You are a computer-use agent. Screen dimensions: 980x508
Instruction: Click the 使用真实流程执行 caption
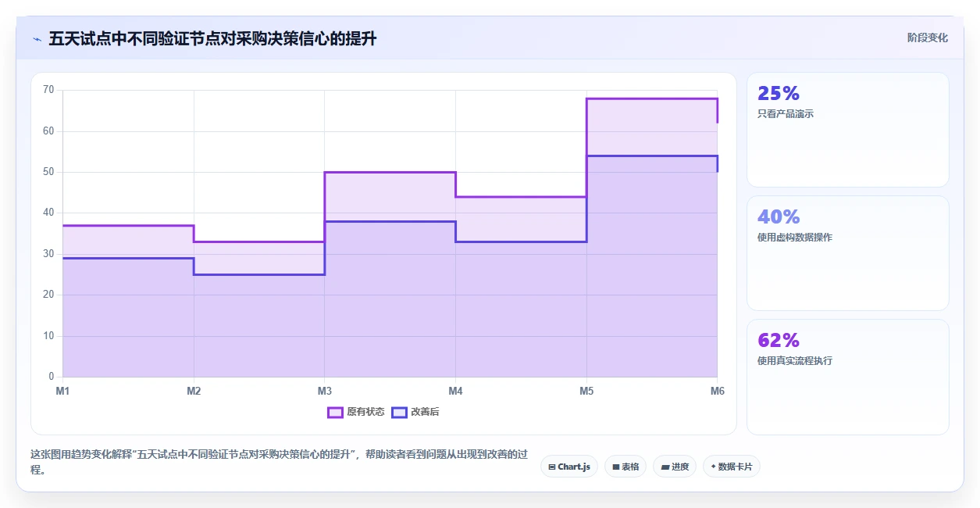(795, 361)
